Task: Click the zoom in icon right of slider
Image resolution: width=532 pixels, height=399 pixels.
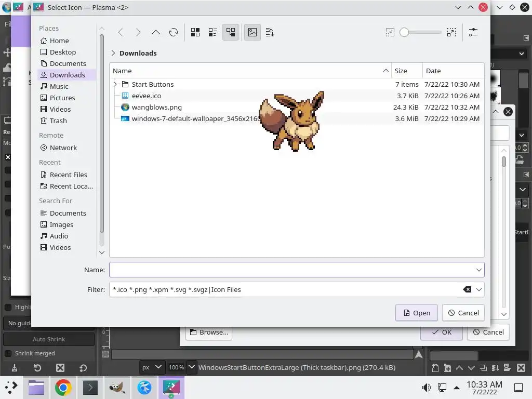Action: [451, 32]
